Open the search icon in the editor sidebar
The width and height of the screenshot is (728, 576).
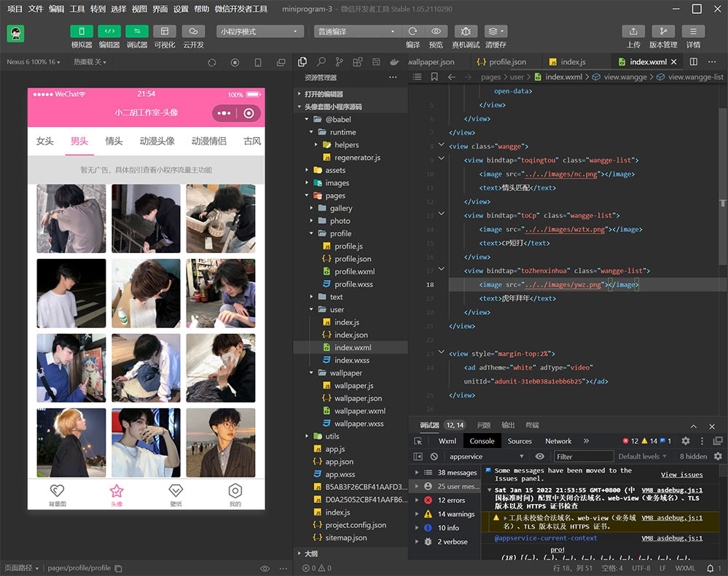click(321, 62)
